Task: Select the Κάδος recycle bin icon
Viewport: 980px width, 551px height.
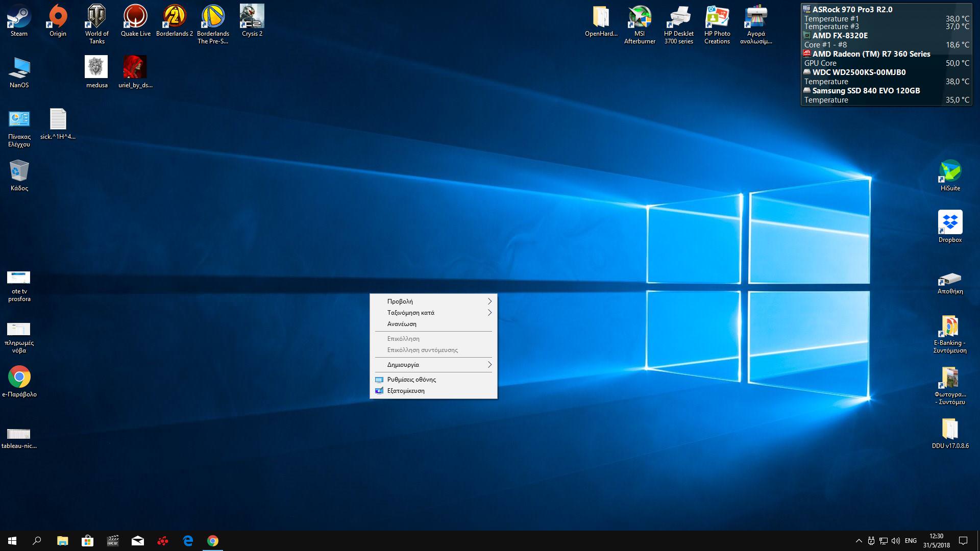Action: (x=19, y=176)
